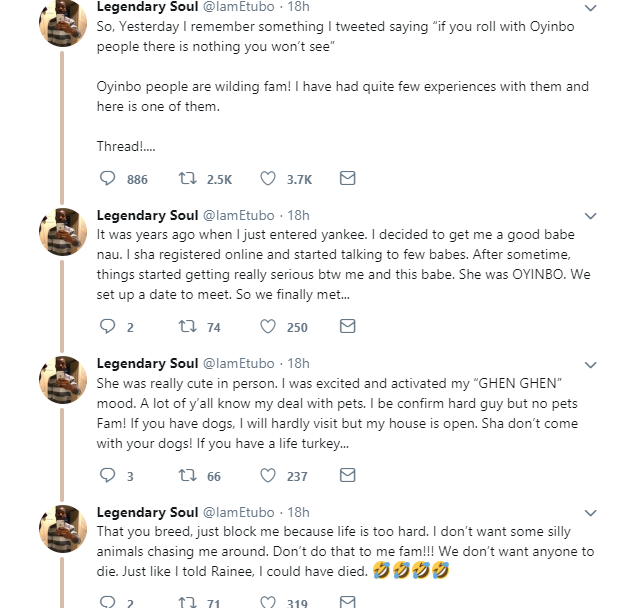The width and height of the screenshot is (623, 608).
Task: Like the tweet with 250 likes
Action: tap(268, 326)
